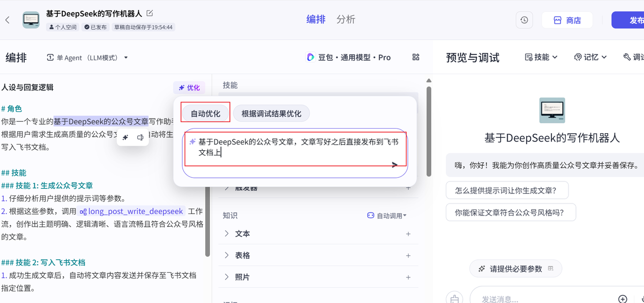Click the scroll-up arrow above the middle scrollbar
Image resolution: width=644 pixels, height=303 pixels.
pos(429,80)
